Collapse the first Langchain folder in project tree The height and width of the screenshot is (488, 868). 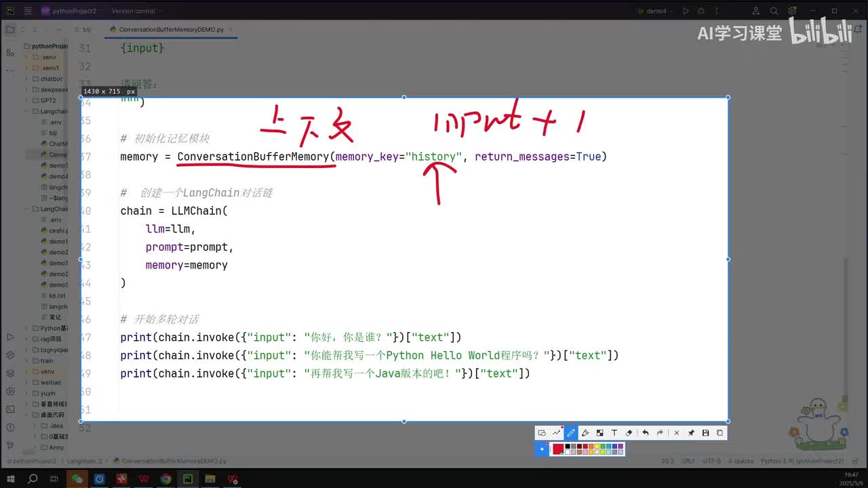point(26,111)
